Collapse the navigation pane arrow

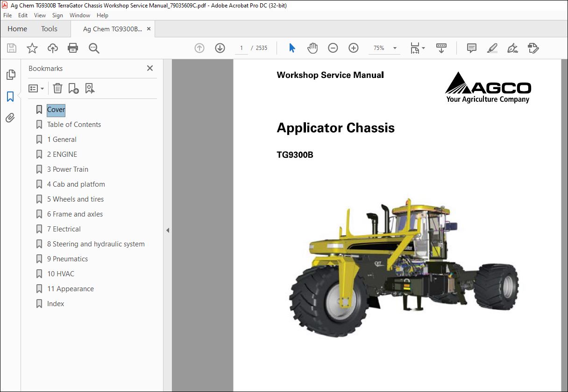click(x=168, y=230)
